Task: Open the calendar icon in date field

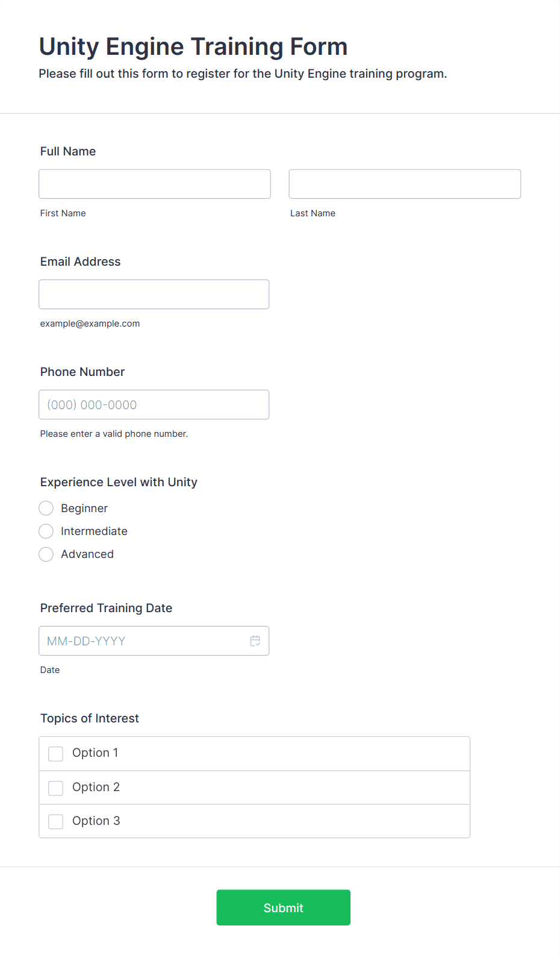Action: coord(255,641)
